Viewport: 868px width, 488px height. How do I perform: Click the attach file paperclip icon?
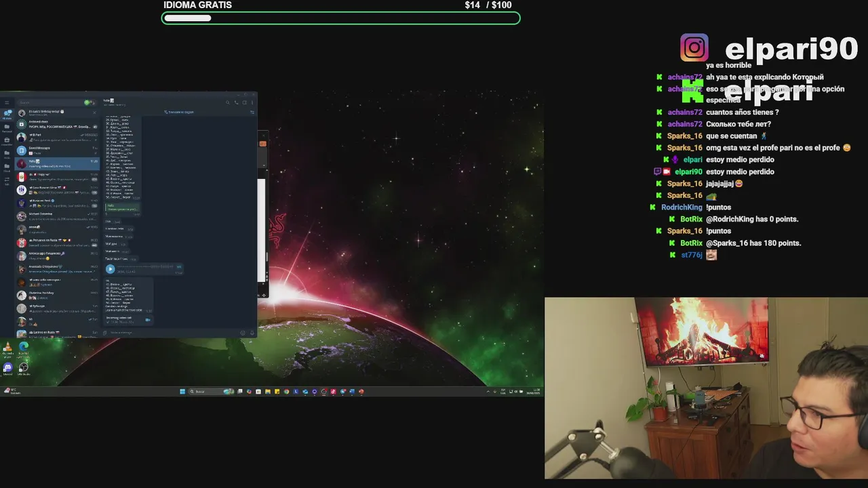coord(105,333)
